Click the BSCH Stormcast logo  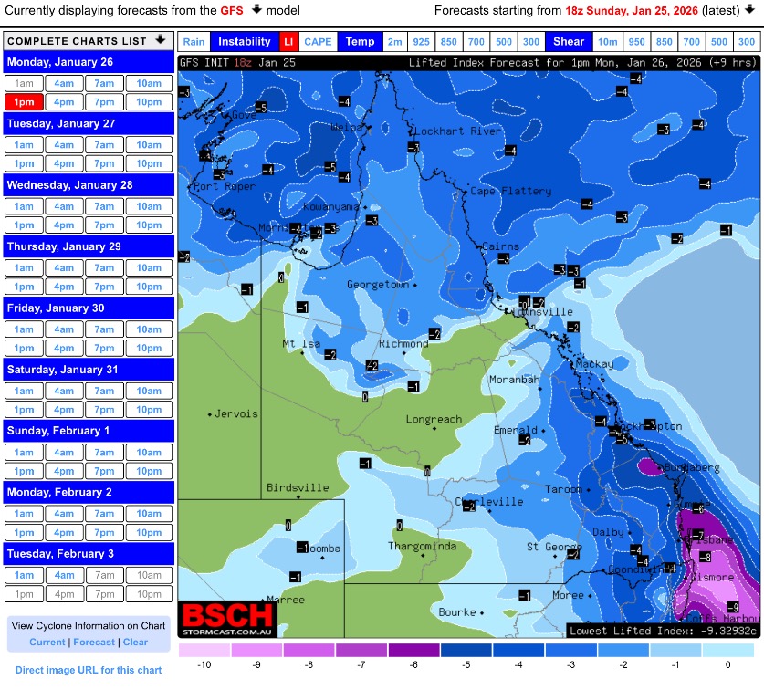(225, 619)
